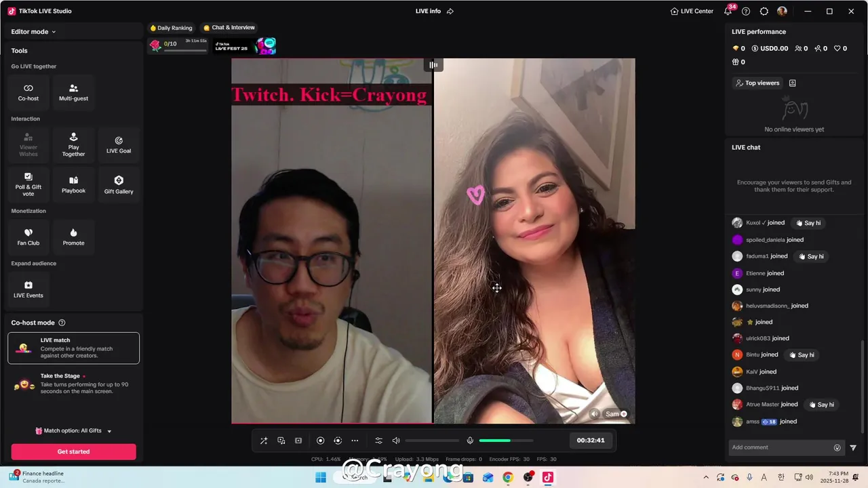
Task: Open LIVE info in the title bar
Action: tap(428, 12)
